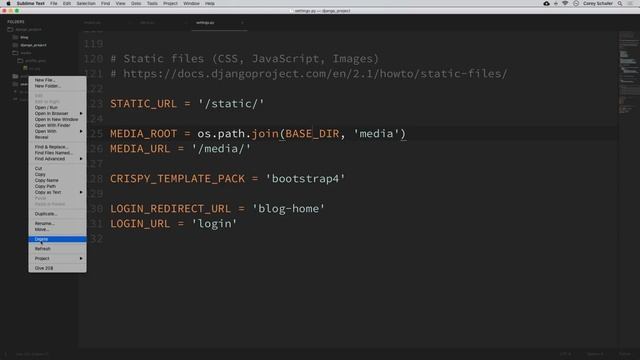Select Duplicate… in the context menu

pyautogui.click(x=57, y=213)
